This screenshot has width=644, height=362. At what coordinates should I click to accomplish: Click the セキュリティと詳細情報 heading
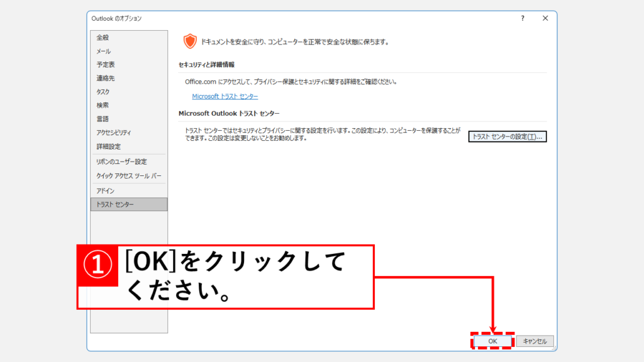pos(206,65)
